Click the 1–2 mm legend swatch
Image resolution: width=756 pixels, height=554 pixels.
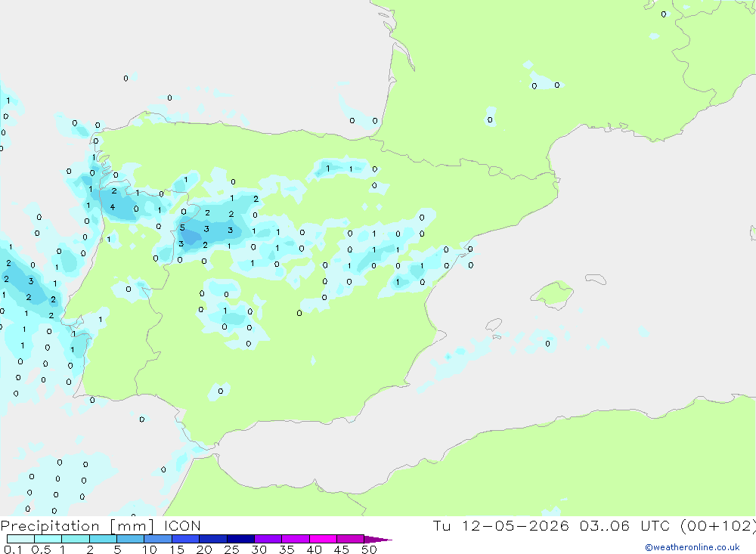pyautogui.click(x=76, y=539)
